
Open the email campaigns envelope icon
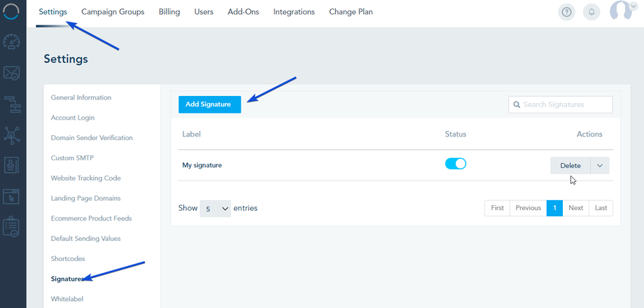click(x=12, y=73)
